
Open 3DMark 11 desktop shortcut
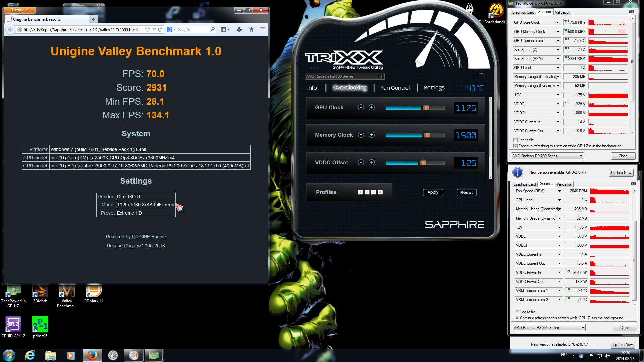pyautogui.click(x=94, y=294)
